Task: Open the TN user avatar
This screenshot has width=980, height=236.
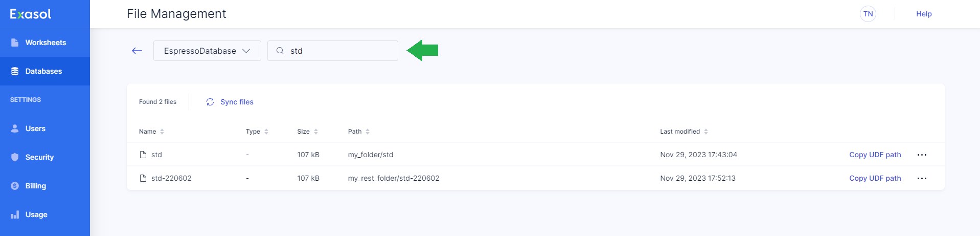Action: coord(868,14)
